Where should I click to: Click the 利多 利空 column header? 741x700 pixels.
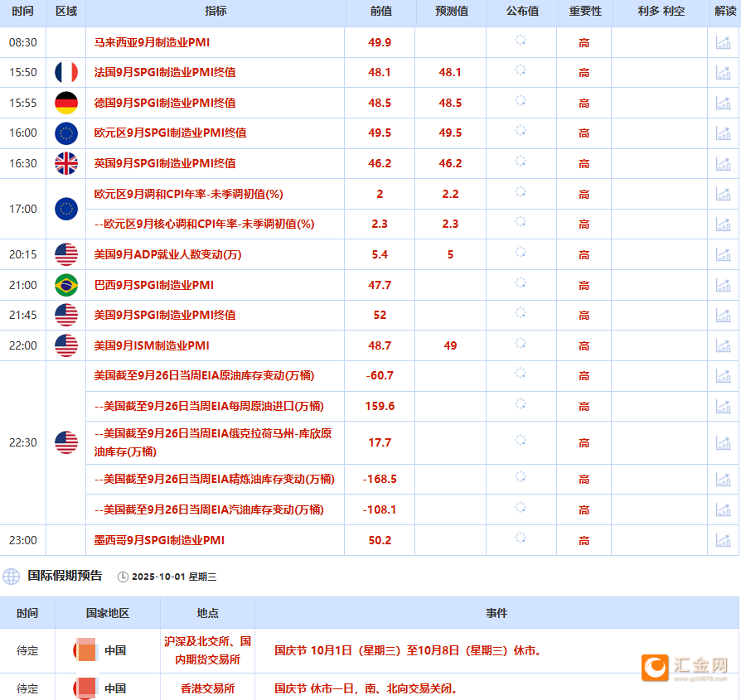(x=661, y=11)
